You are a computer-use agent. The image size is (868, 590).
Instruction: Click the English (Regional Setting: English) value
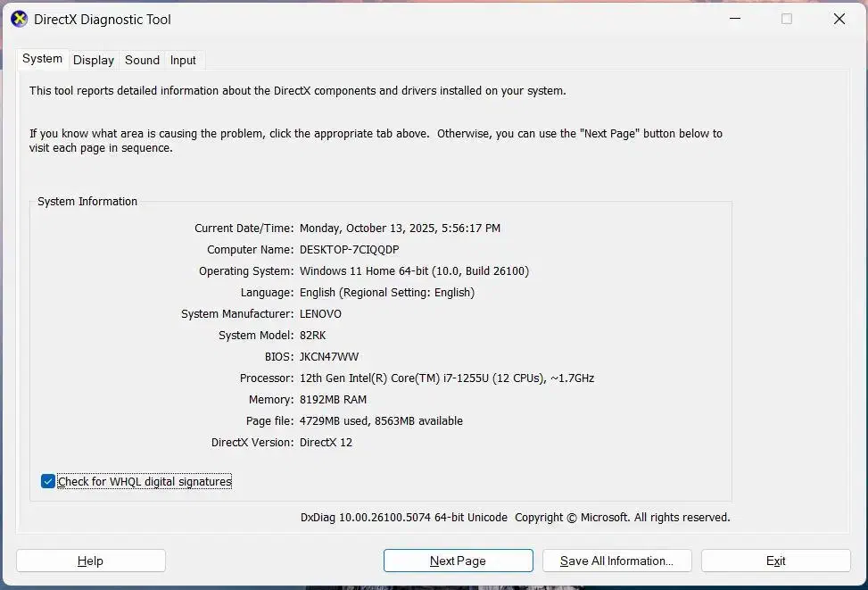coord(387,293)
